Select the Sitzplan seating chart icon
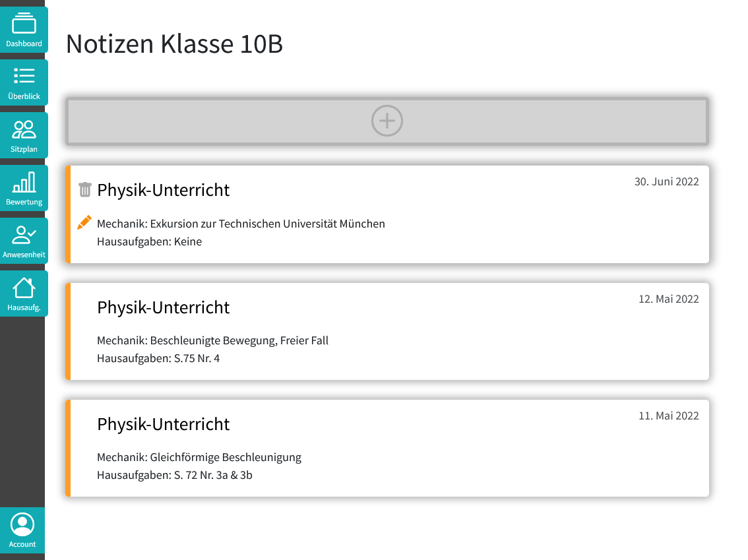The height and width of the screenshot is (560, 748). tap(24, 131)
